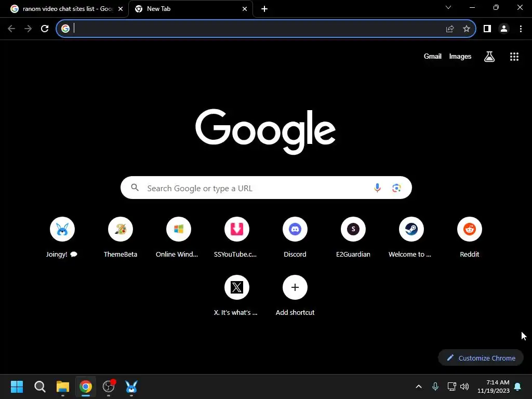Open Chrome three-dot menu
The height and width of the screenshot is (399, 532).
click(521, 29)
